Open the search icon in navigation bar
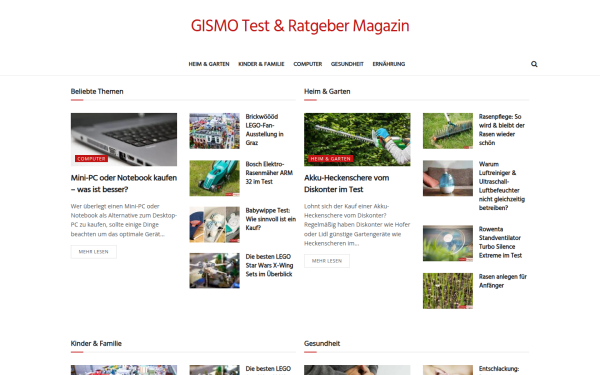This screenshot has height=375, width=600. tap(534, 64)
